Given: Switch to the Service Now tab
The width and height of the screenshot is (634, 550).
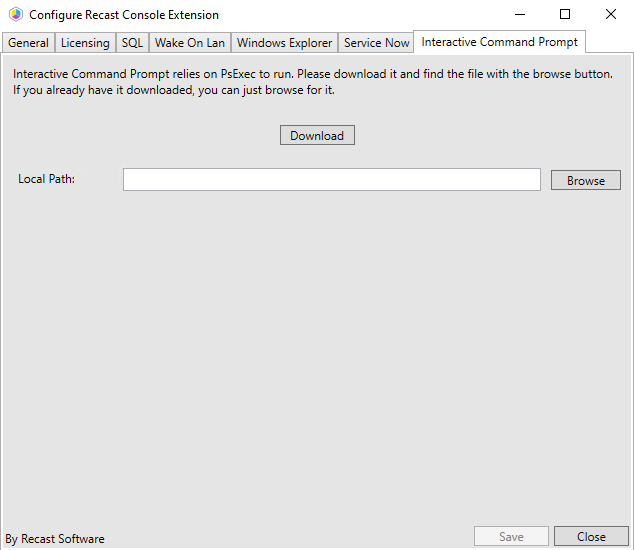Looking at the screenshot, I should pos(376,43).
